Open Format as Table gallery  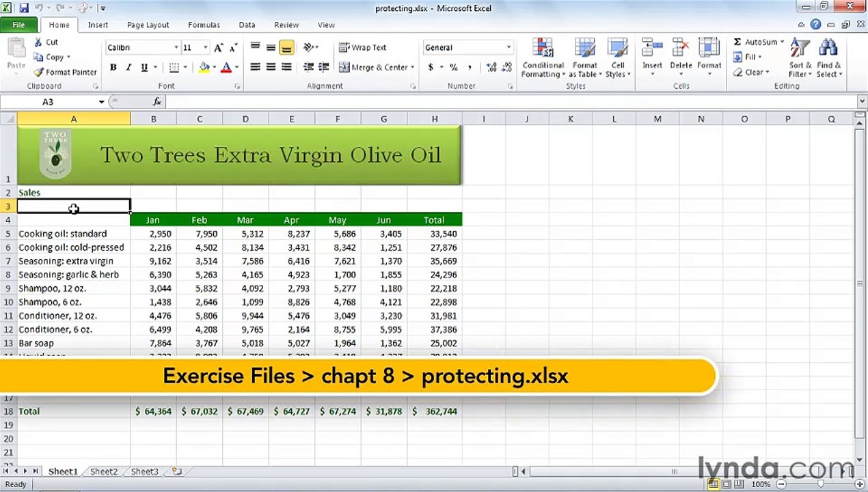(585, 59)
